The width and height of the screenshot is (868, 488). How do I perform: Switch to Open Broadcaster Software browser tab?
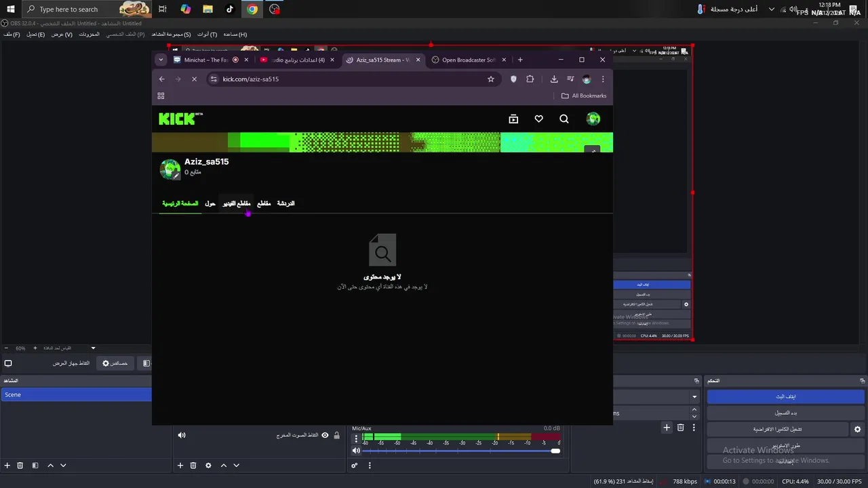pyautogui.click(x=469, y=60)
